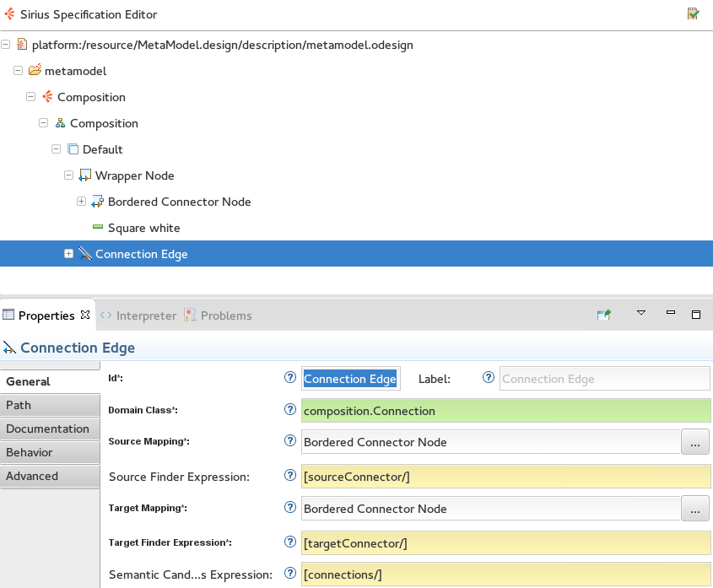Click help icon for Target Mapping
The height and width of the screenshot is (588, 713).
(x=290, y=507)
